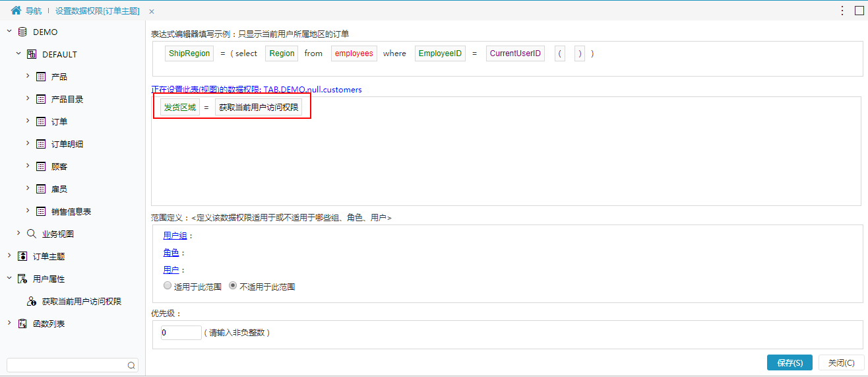Click the 关闭(C) button
The height and width of the screenshot is (377, 868).
(x=841, y=362)
